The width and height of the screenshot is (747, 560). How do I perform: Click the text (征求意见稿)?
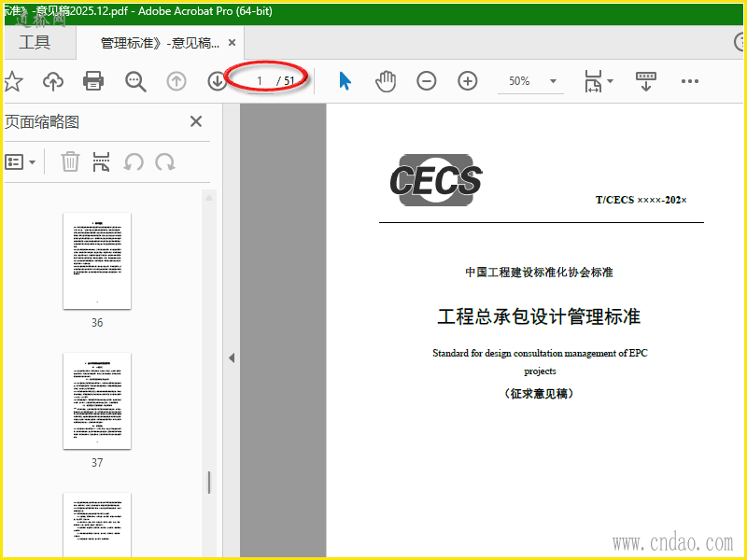tap(539, 394)
